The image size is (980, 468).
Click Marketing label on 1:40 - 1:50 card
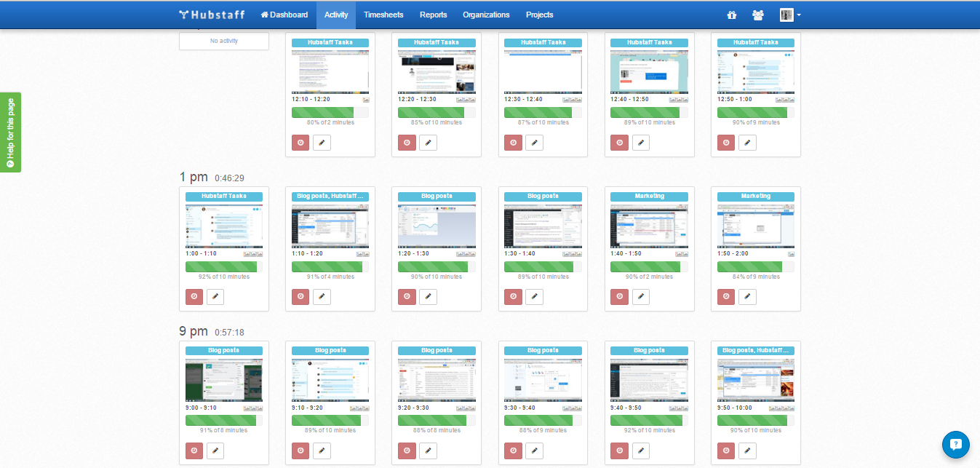649,197
